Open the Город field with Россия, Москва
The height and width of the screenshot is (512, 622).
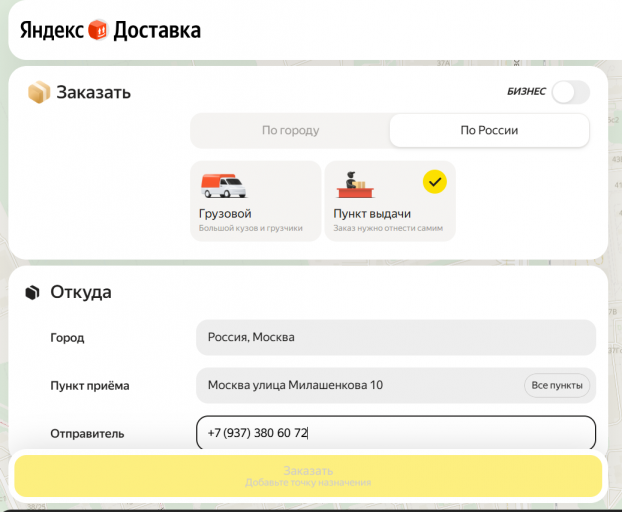396,337
